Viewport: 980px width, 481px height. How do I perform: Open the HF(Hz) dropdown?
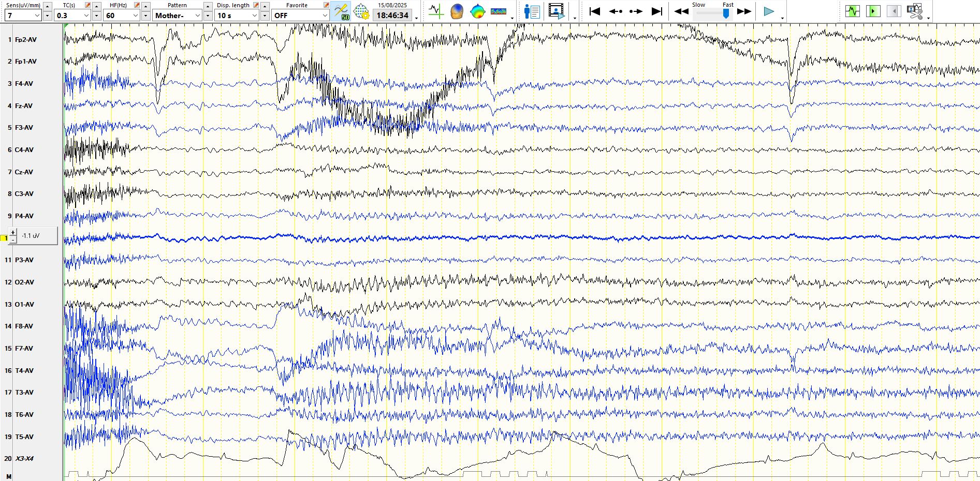[x=122, y=16]
